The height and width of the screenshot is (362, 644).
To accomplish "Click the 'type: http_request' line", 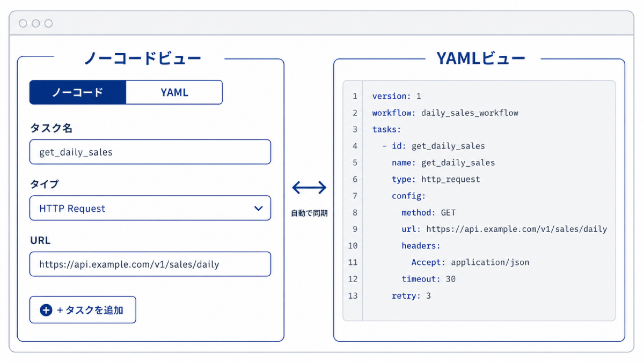I will coord(436,180).
